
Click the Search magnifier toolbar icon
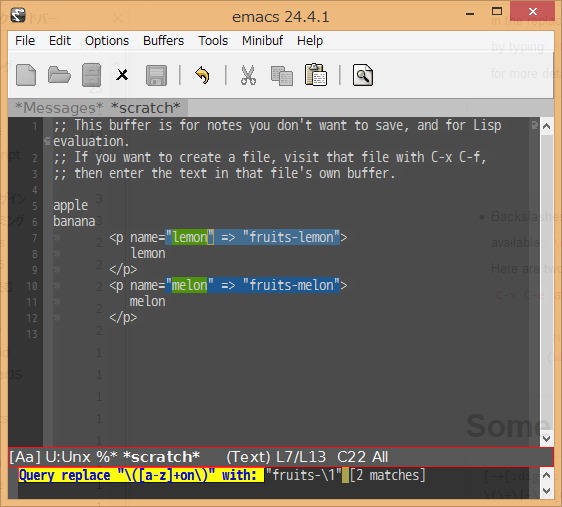coord(363,75)
